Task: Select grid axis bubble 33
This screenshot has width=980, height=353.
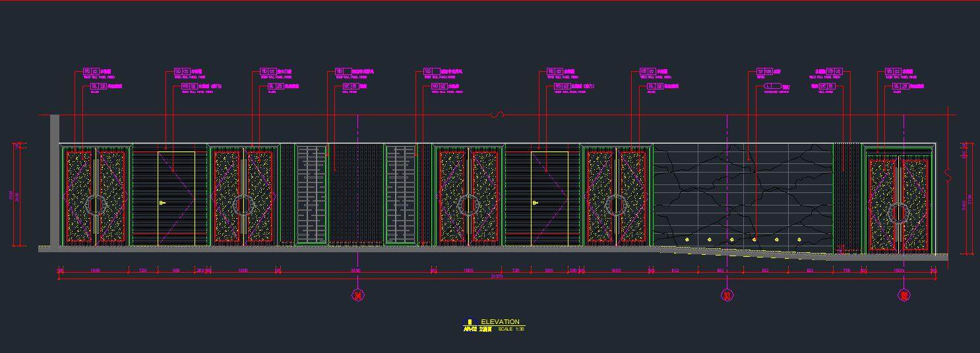Action: [x=727, y=296]
